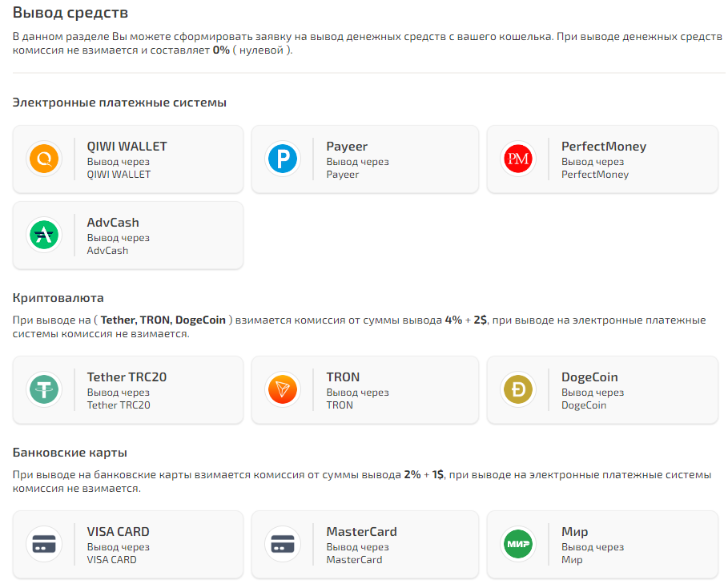Select the TRON cryptocurrency icon
Viewport: 728px width, 584px height.
click(x=281, y=389)
